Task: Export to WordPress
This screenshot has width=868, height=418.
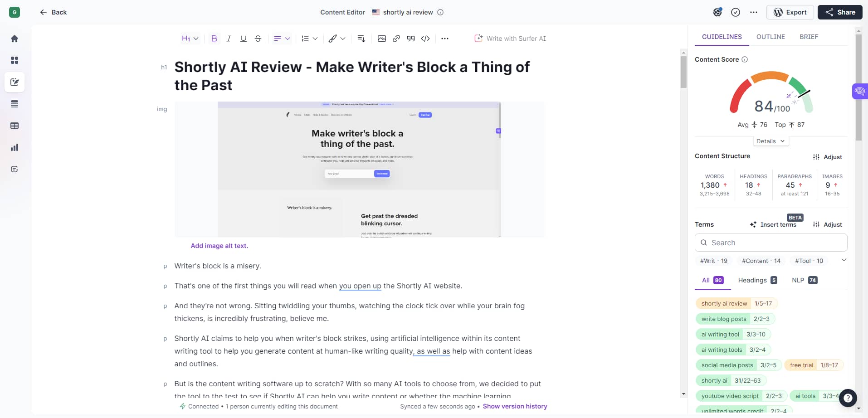Action: pyautogui.click(x=790, y=12)
